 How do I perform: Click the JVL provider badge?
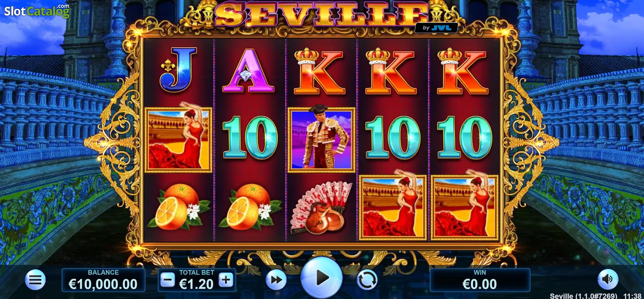tap(436, 28)
